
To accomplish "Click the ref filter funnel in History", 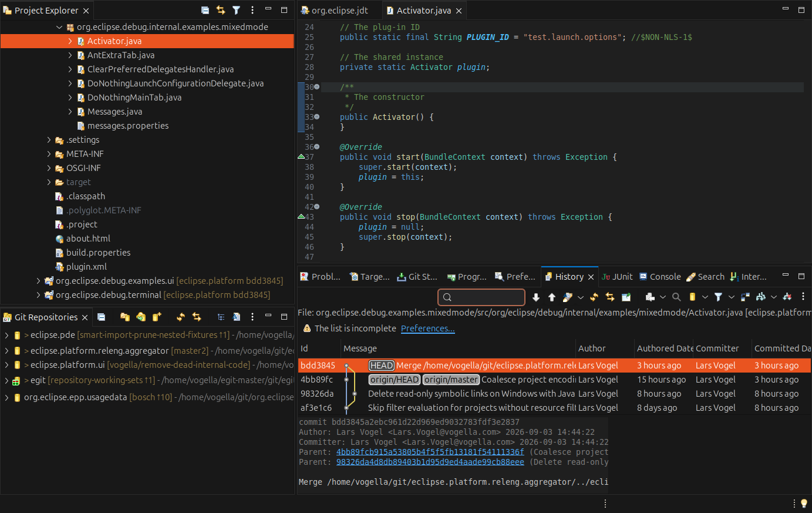I will [x=718, y=297].
